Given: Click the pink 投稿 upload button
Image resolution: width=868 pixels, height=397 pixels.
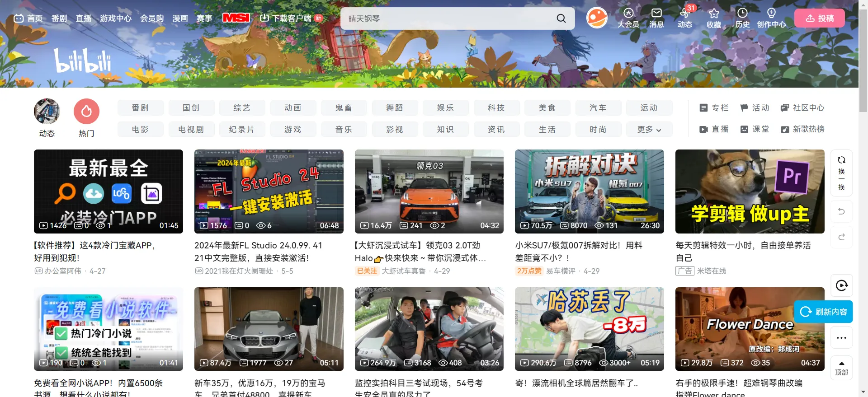Looking at the screenshot, I should [x=819, y=19].
